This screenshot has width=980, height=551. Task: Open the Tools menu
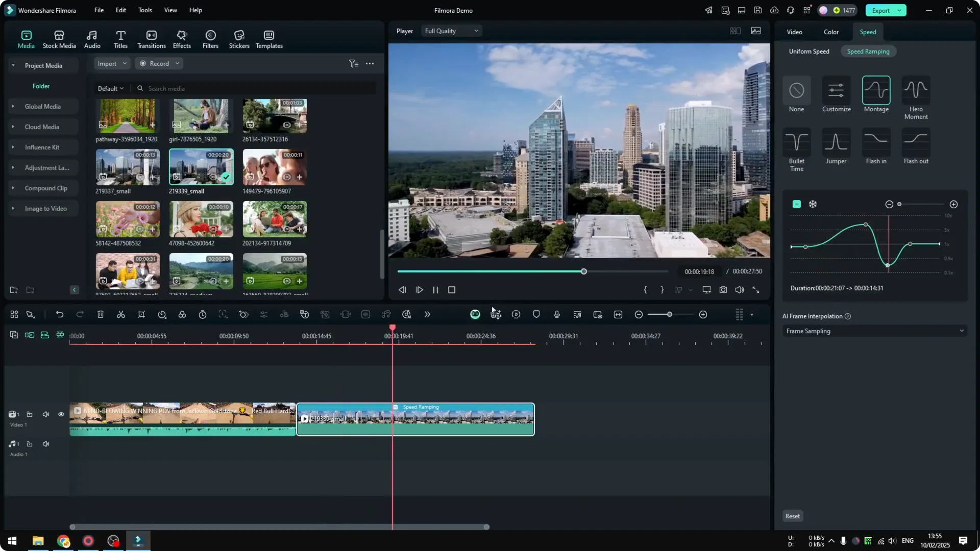tap(144, 10)
